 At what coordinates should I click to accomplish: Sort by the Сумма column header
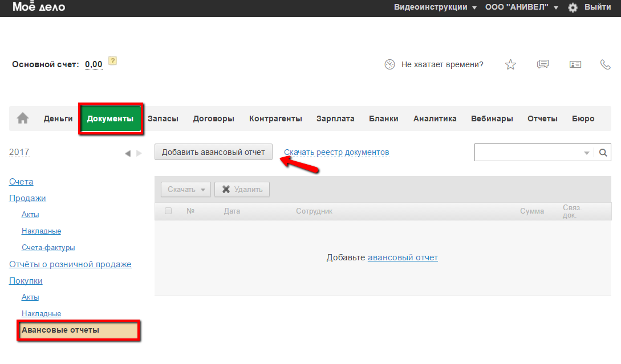[x=532, y=211]
